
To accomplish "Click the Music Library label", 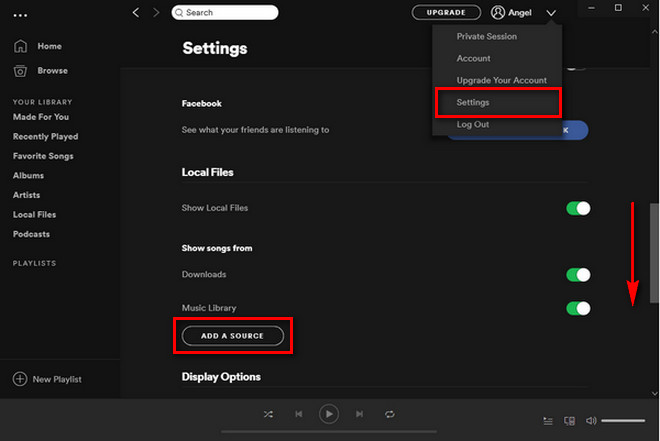I will coord(209,308).
